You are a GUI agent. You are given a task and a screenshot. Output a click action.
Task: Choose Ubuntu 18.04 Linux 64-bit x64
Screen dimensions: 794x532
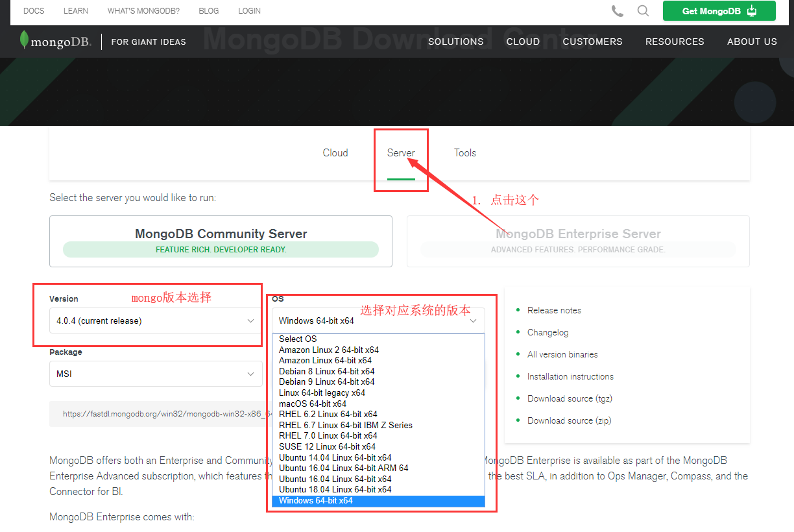[378, 489]
